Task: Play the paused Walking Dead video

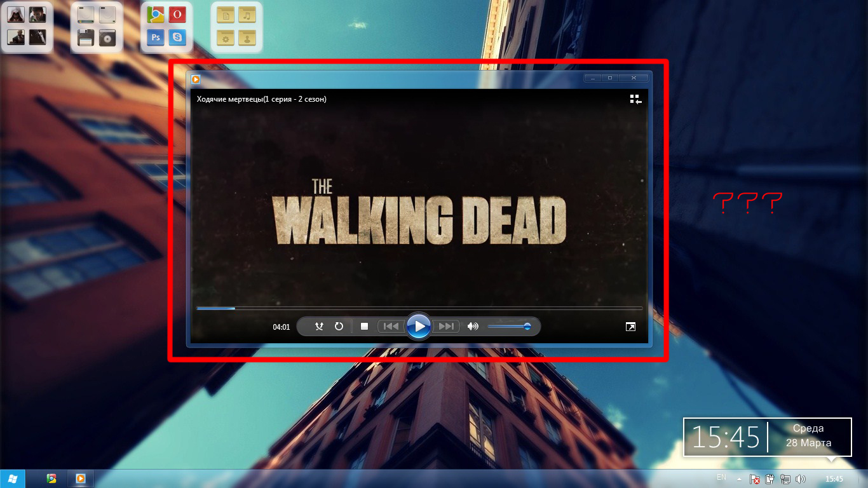Action: [x=419, y=327]
